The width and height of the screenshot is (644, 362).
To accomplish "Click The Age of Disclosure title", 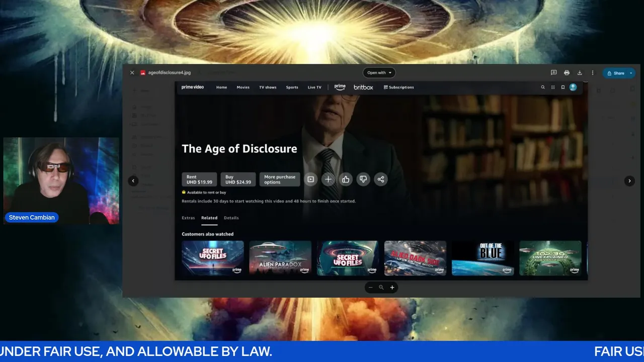I will click(x=239, y=149).
